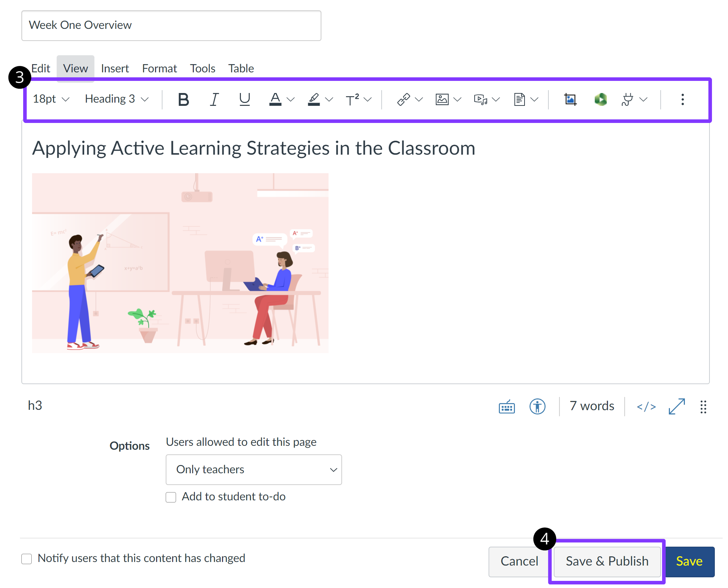Enable the Add to student to-do option
The width and height of the screenshot is (728, 588).
171,497
